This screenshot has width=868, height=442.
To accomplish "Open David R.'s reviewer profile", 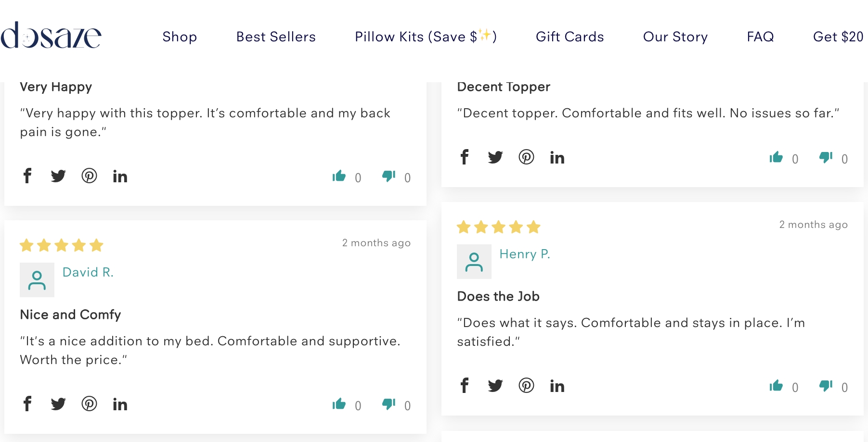I will tap(88, 272).
